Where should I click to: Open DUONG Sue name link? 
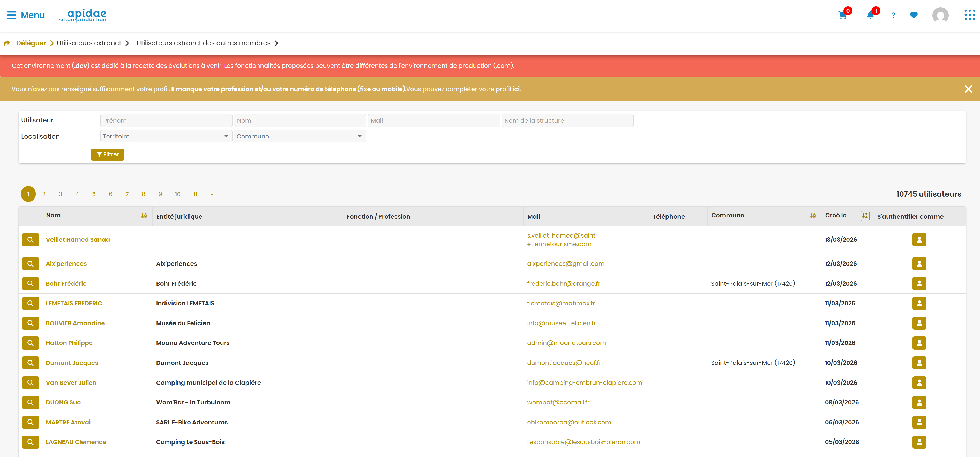tap(63, 402)
